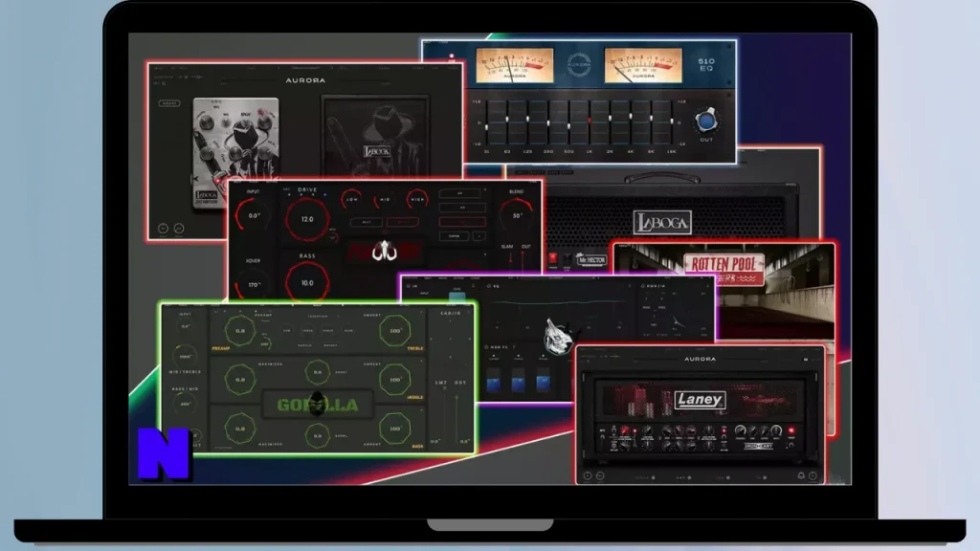Click the first blue MOD FX slider in the purple plugin
The image size is (980, 551).
coord(493,380)
